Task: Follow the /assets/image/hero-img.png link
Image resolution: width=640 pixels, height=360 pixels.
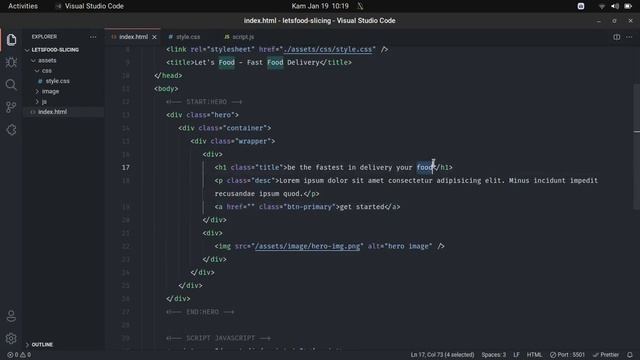Action: point(307,246)
